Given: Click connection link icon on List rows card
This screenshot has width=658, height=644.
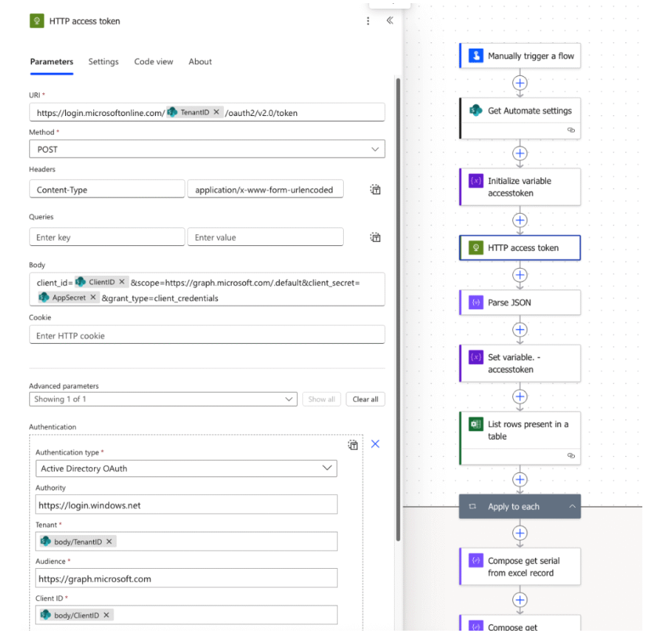Looking at the screenshot, I should click(x=571, y=455).
